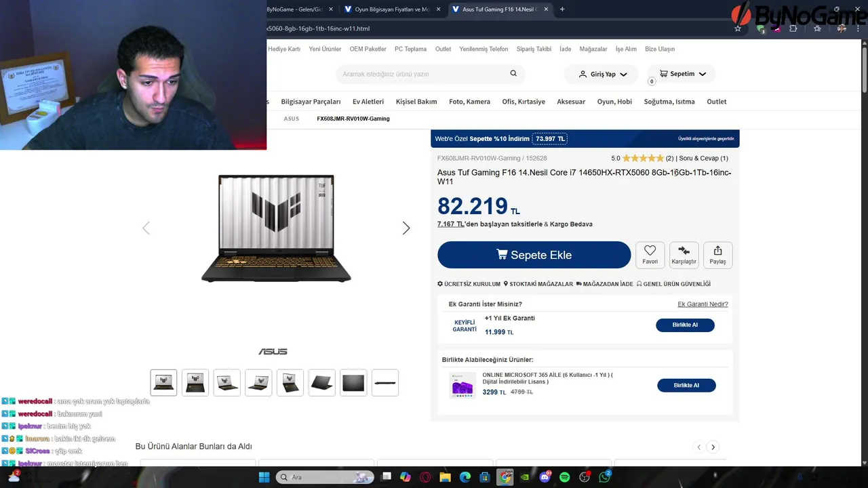Add +1 Yıl Ek Garanti with Birlikte Al
This screenshot has height=488, width=868.
[685, 325]
